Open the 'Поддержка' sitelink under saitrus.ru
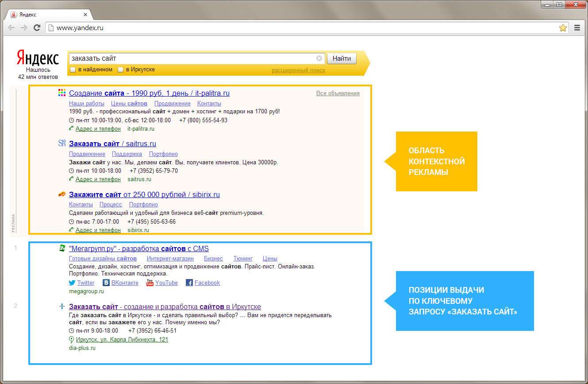 [127, 154]
